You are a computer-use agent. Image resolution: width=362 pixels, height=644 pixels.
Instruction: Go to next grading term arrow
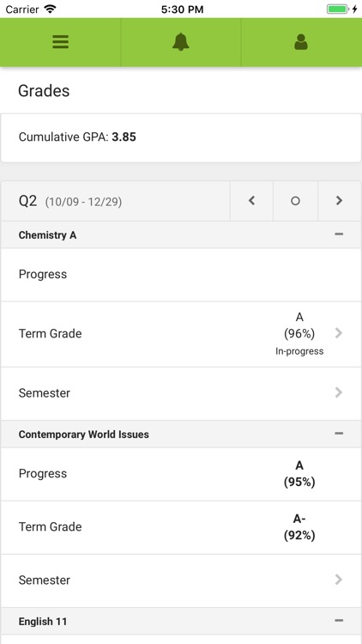coord(339,201)
